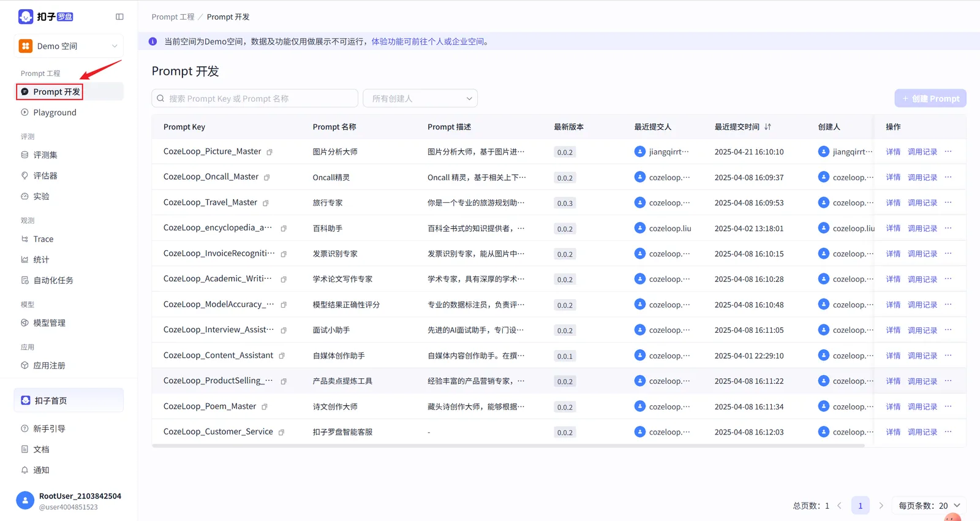Open more actions for CozeLoop_Picture_Master row
Image resolution: width=980 pixels, height=521 pixels.
click(x=948, y=151)
